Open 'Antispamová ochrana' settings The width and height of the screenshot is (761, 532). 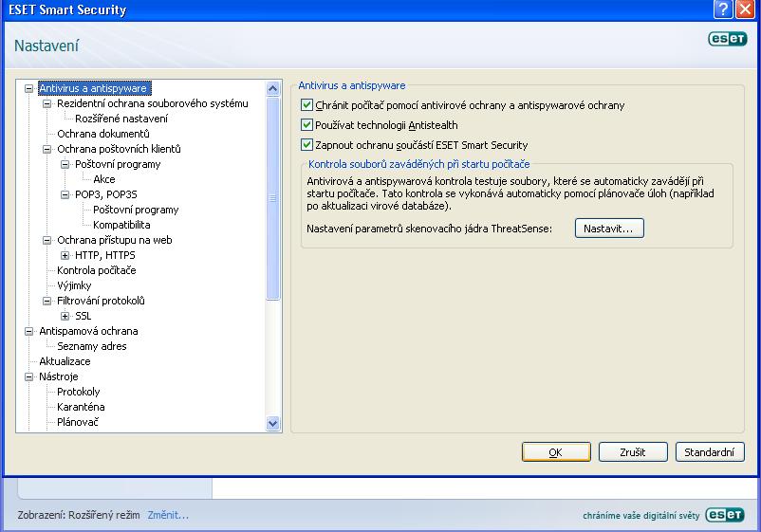click(88, 331)
